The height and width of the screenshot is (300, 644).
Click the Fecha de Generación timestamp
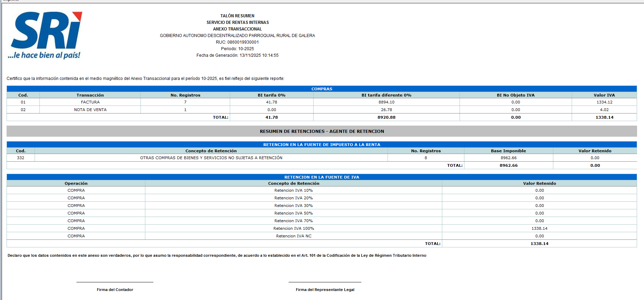[x=237, y=55]
